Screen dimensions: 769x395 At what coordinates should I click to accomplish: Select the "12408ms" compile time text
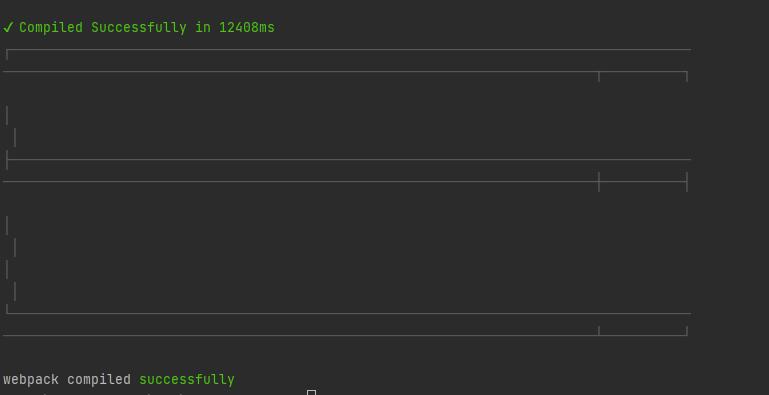pos(247,27)
